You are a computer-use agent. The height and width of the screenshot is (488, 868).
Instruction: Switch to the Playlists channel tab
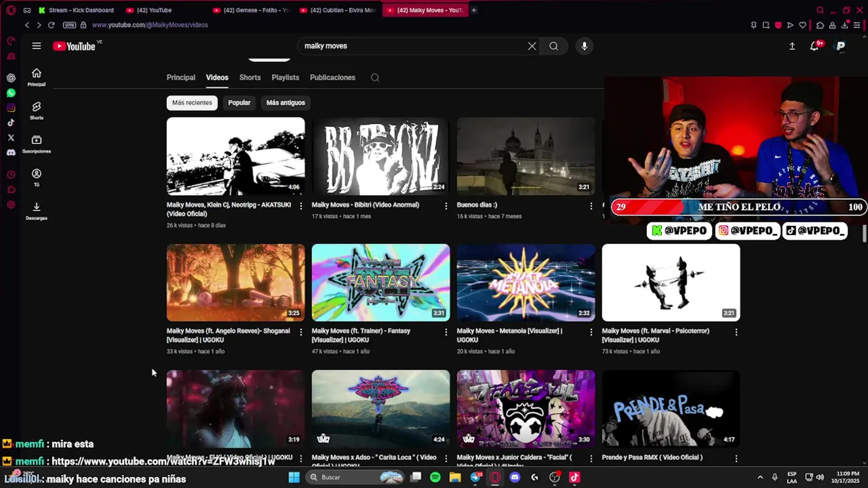tap(285, 77)
